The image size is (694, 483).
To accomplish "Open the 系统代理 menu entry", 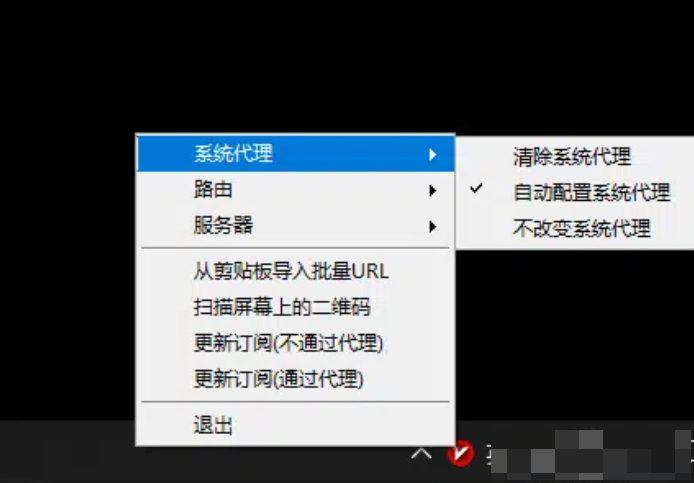I will tap(296, 154).
